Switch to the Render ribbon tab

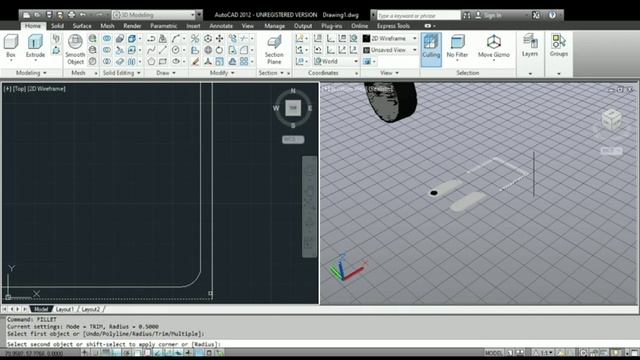[132, 26]
